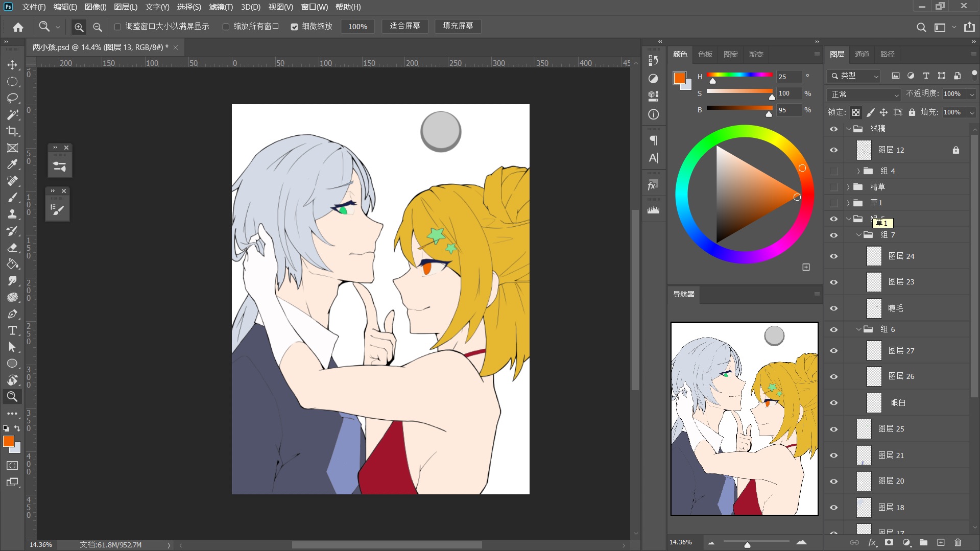Enable the 缩放所有窗口 checkbox

pos(226,27)
